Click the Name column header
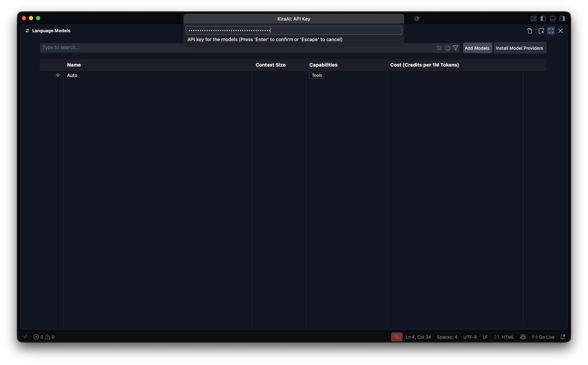This screenshot has width=588, height=365. 74,65
